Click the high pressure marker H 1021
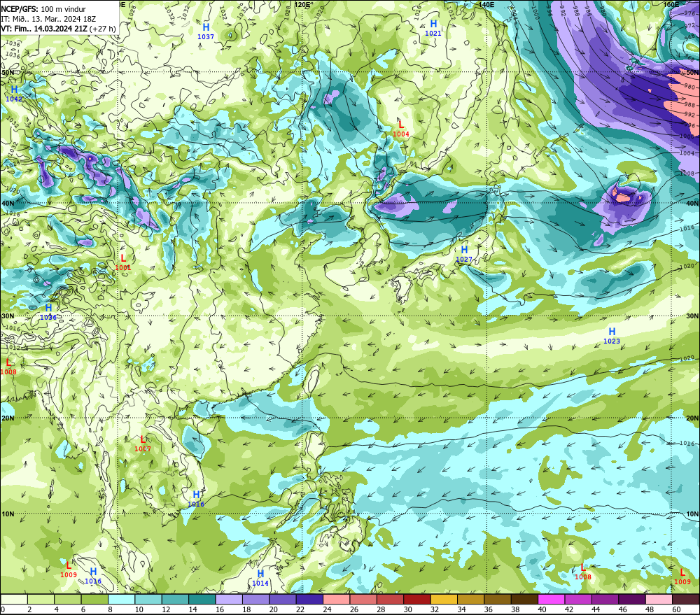The width and height of the screenshot is (700, 615). tap(433, 28)
